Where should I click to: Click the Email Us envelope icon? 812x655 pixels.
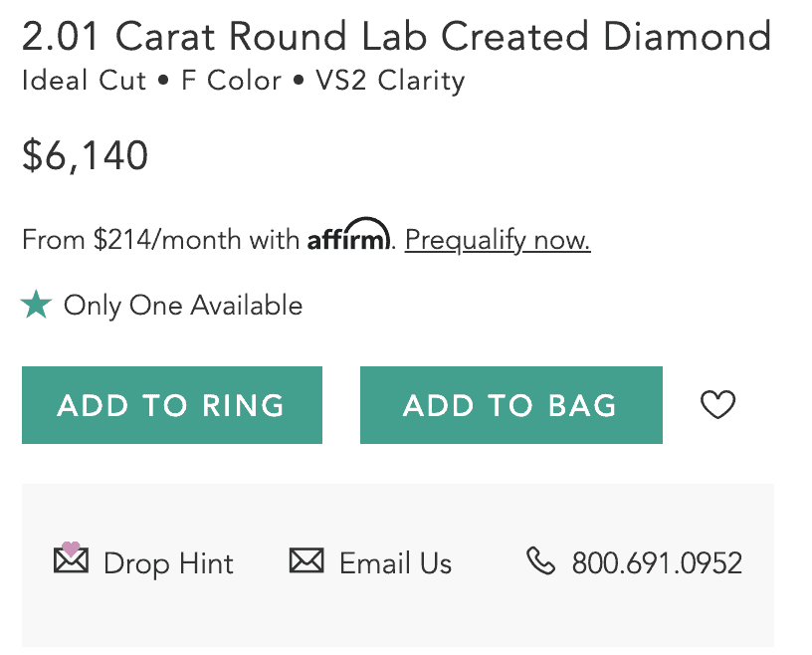click(x=306, y=562)
